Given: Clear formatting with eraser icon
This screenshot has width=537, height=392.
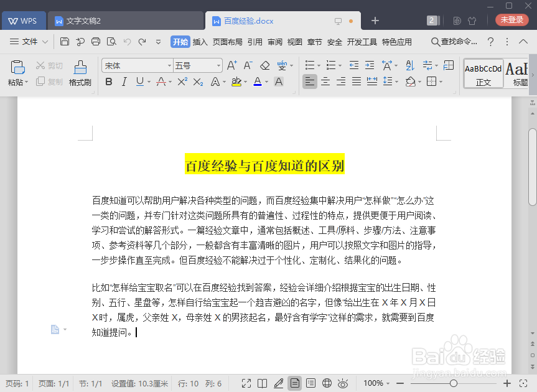Looking at the screenshot, I should click(264, 65).
